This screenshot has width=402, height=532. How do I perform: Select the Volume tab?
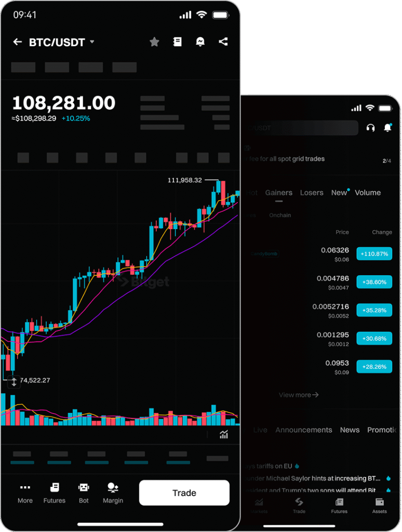[x=368, y=193]
